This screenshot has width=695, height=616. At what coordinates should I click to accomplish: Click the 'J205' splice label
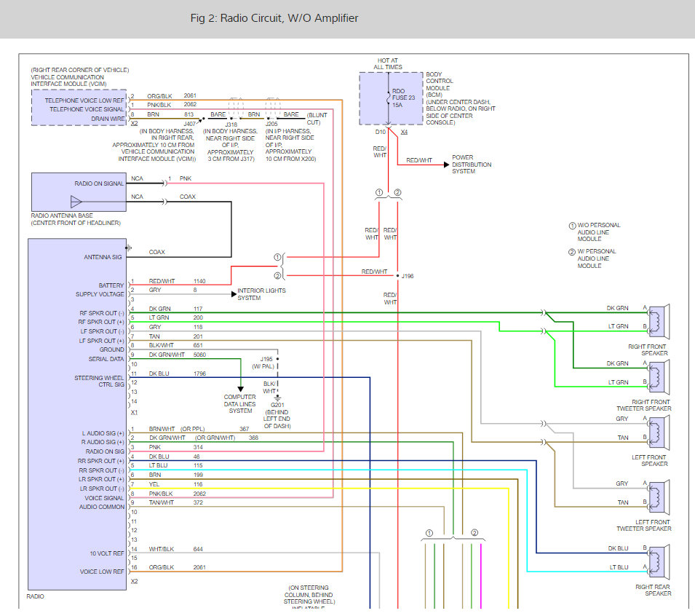(x=271, y=124)
